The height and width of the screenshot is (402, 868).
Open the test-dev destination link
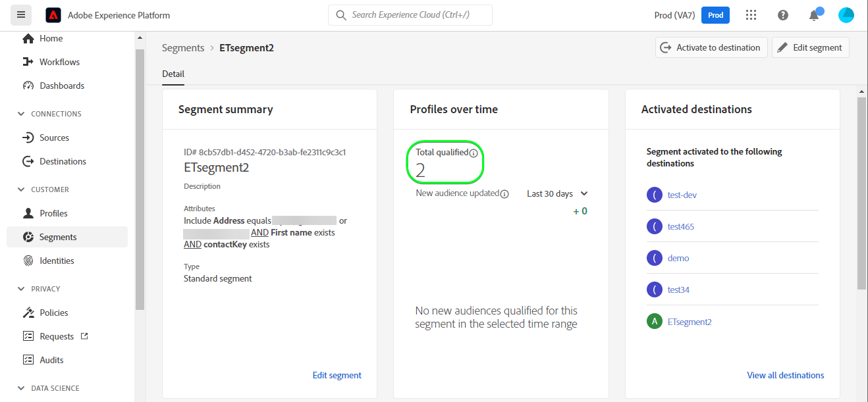[682, 195]
